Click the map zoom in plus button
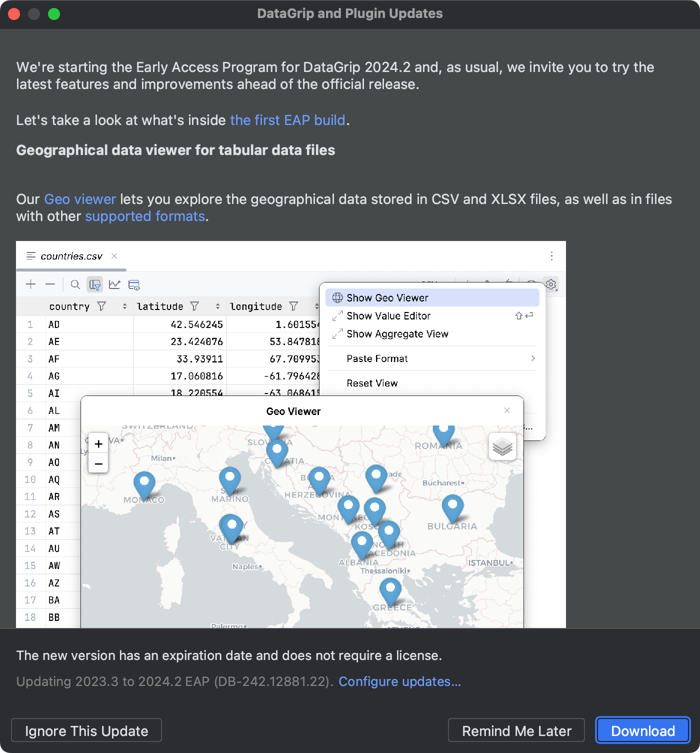This screenshot has width=700, height=753. [x=98, y=443]
